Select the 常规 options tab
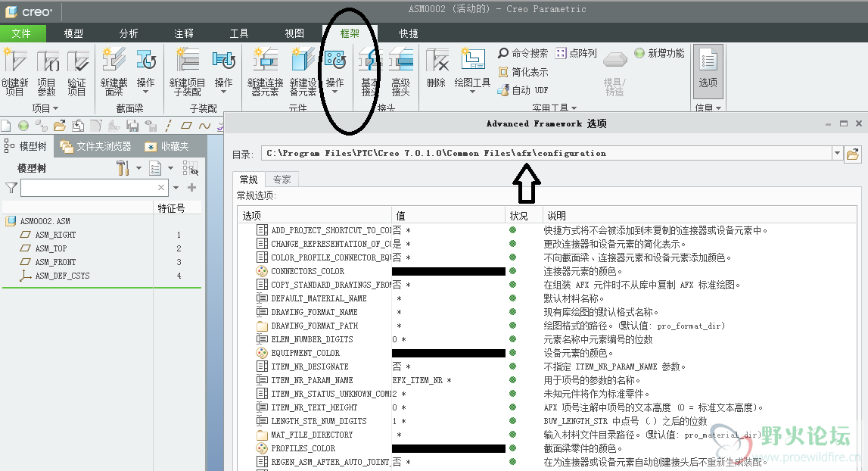Image resolution: width=868 pixels, height=471 pixels. pos(248,179)
